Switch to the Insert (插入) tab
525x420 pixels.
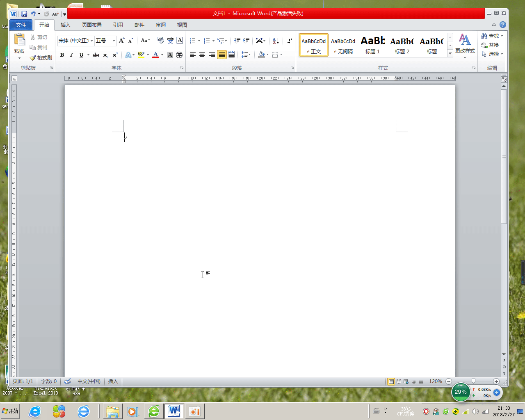coord(66,25)
